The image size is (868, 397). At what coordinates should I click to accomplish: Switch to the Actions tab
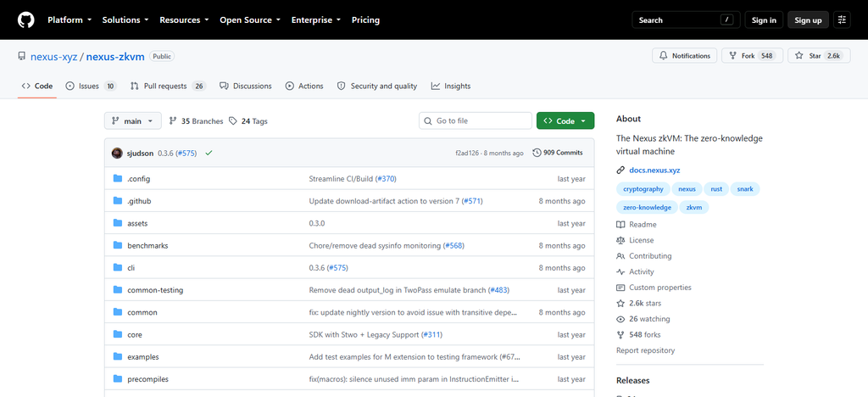304,86
